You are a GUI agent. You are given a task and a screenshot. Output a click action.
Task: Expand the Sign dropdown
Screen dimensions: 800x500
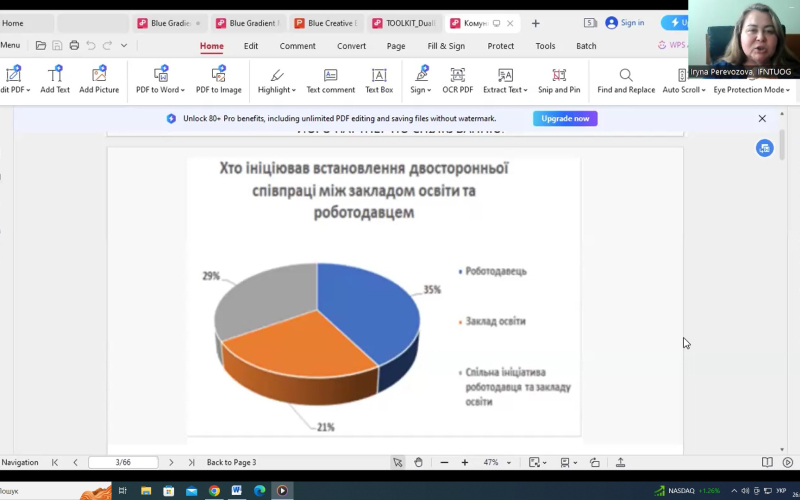coord(429,90)
